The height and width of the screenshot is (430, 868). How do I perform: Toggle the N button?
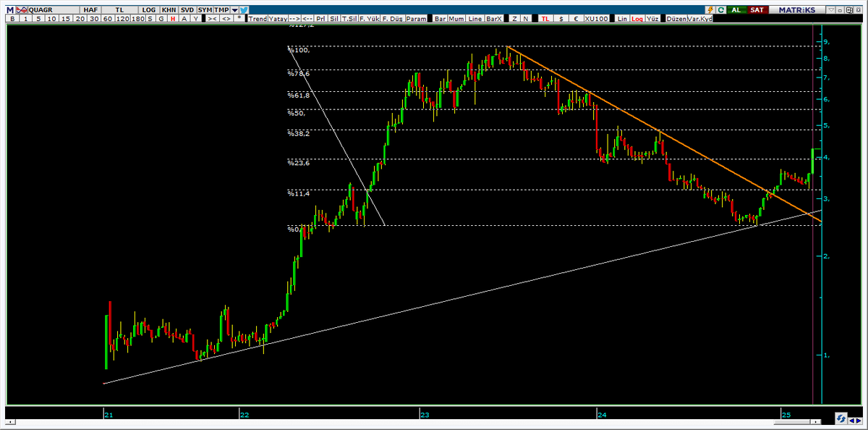click(526, 19)
